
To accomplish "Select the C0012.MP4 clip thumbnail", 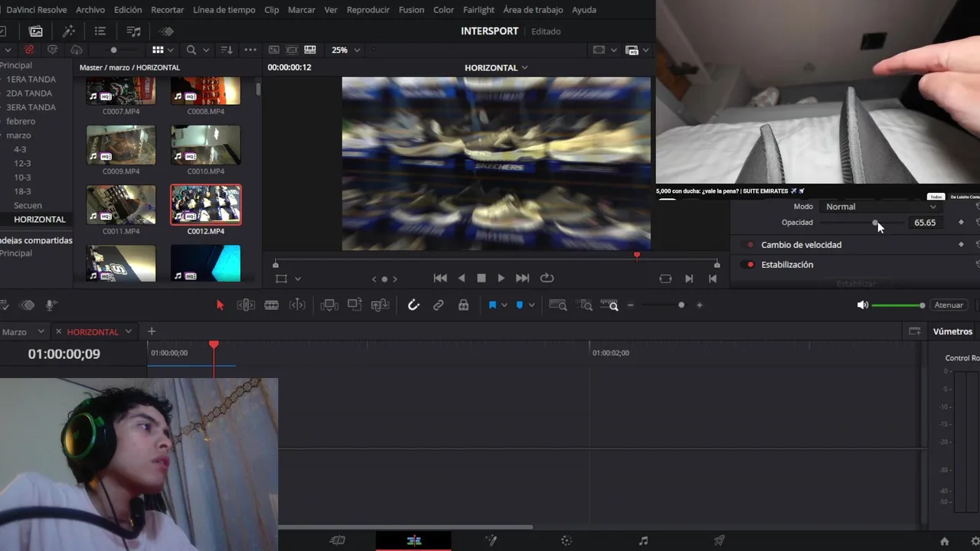I will click(x=205, y=204).
